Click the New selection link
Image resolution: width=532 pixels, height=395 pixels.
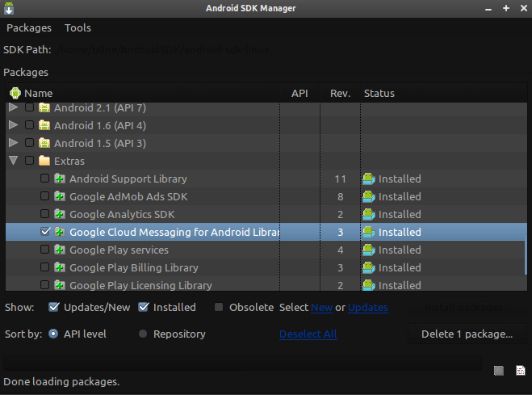pos(321,307)
